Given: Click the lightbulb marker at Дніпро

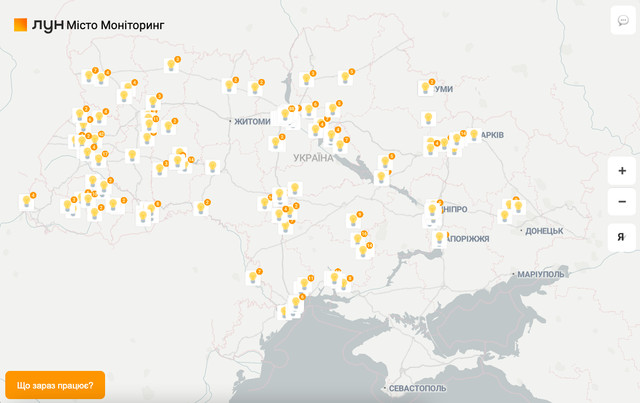Looking at the screenshot, I should [x=433, y=210].
